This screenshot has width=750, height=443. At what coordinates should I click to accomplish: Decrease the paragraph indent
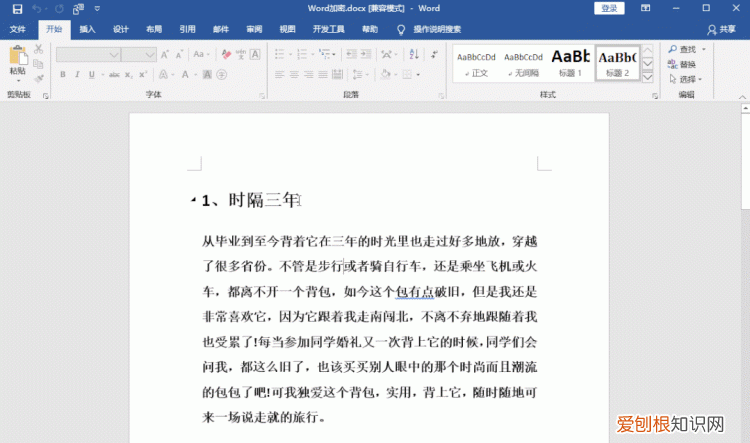coord(352,55)
